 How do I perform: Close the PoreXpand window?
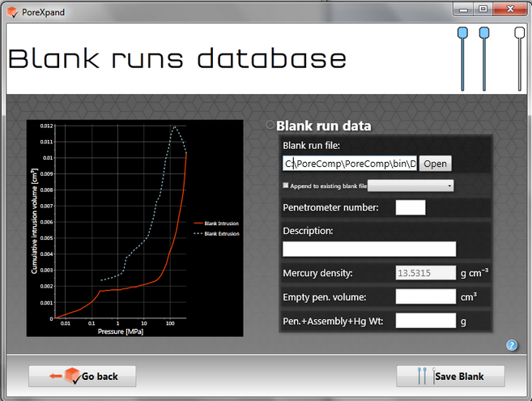click(x=510, y=10)
